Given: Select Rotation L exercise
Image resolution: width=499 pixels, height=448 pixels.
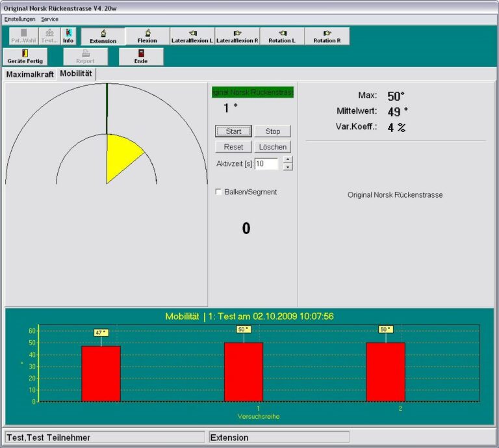Looking at the screenshot, I should [x=282, y=36].
